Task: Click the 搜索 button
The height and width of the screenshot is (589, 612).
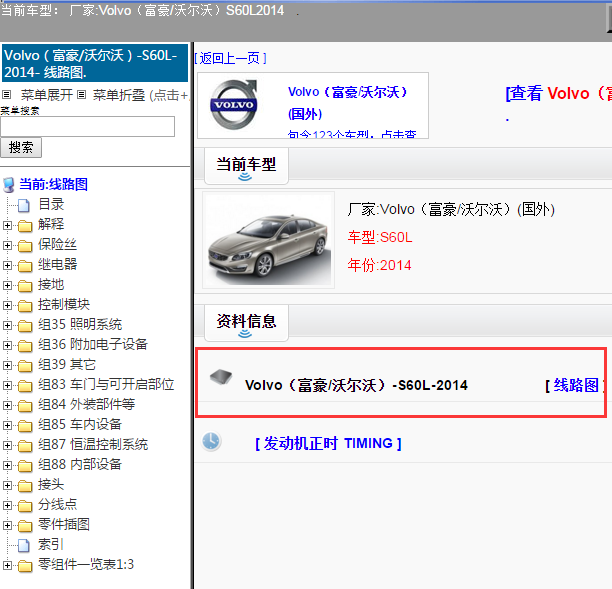Action: click(x=21, y=148)
